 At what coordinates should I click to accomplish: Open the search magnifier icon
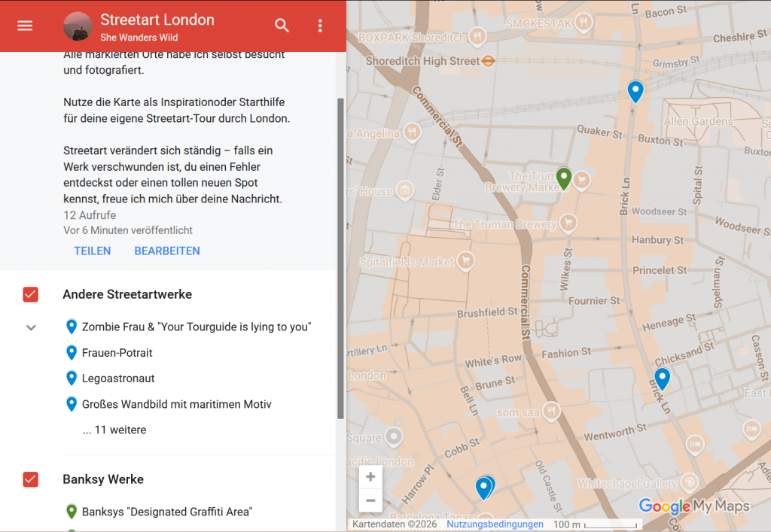[282, 25]
